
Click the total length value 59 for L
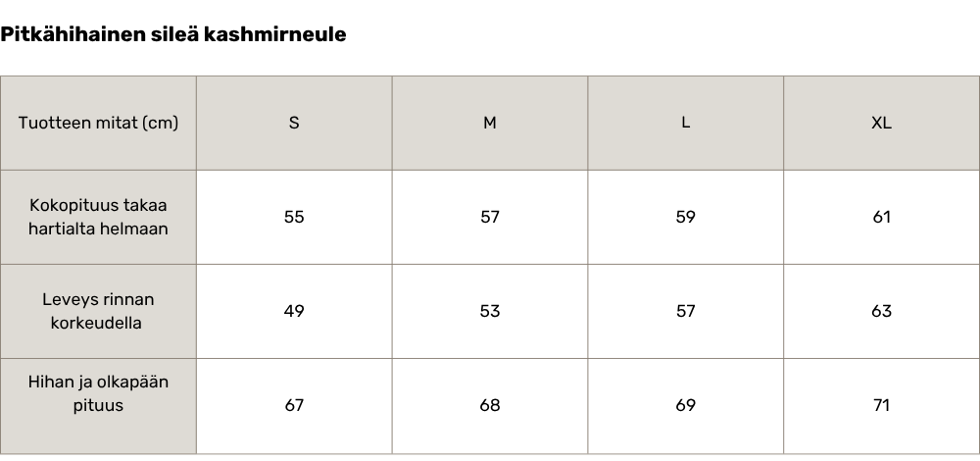click(686, 217)
